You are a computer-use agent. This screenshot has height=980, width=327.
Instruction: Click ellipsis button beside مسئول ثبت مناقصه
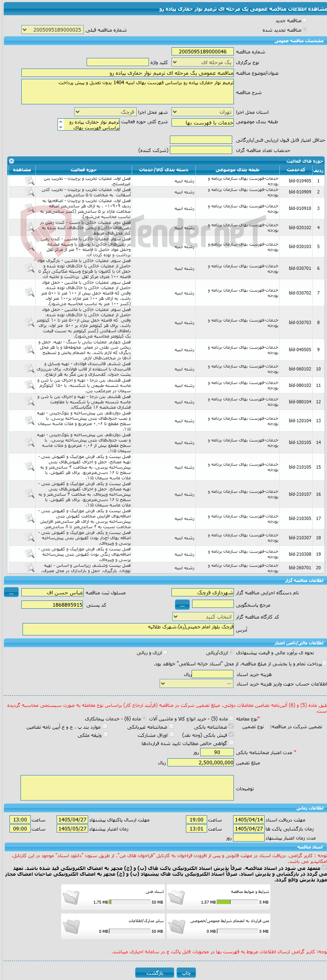pyautogui.click(x=11, y=593)
